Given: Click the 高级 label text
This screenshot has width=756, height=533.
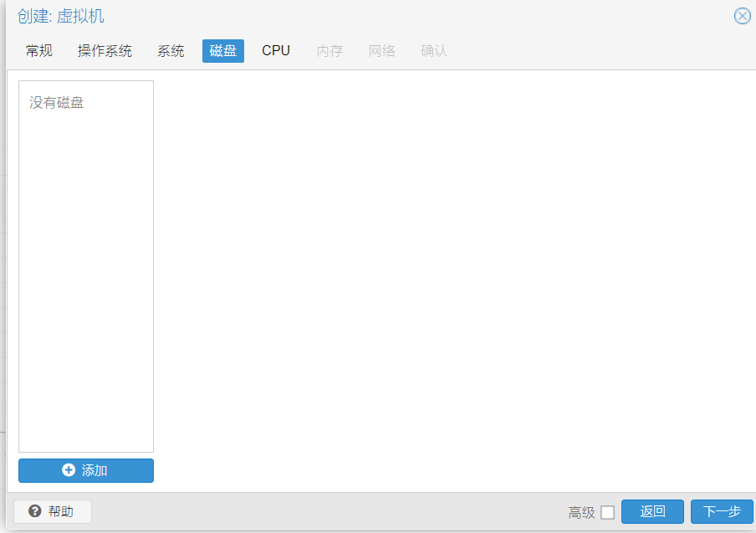Looking at the screenshot, I should coord(581,512).
